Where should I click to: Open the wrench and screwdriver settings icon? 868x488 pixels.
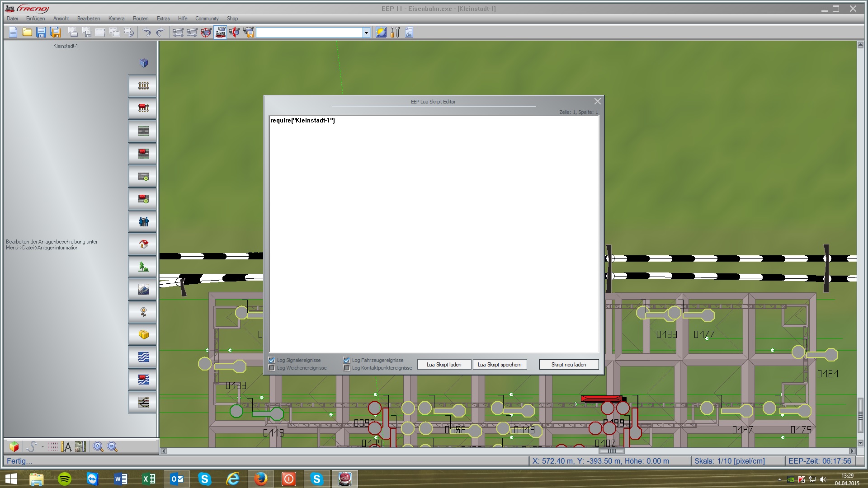395,32
